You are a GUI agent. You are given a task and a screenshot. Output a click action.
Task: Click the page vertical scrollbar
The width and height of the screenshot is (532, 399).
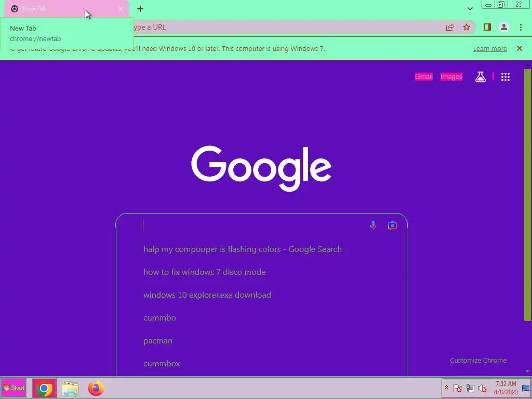[x=528, y=195]
